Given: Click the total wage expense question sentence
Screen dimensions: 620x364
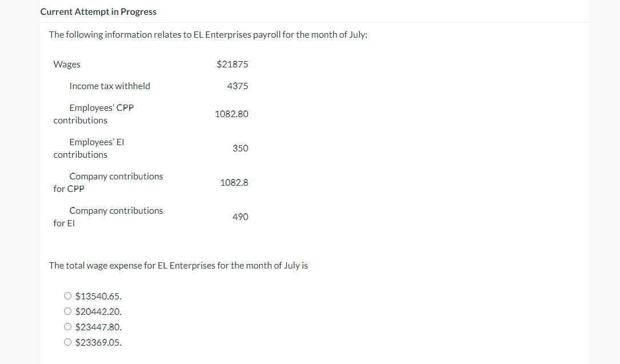Looking at the screenshot, I should pos(178,266).
